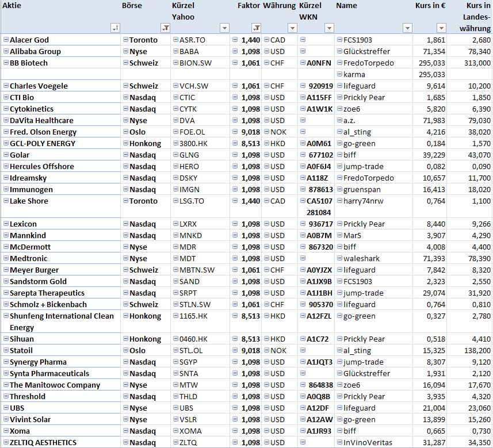493x448 pixels.
Task: Collapse Shunfeng International Clean Energy group
Action: click(6, 316)
